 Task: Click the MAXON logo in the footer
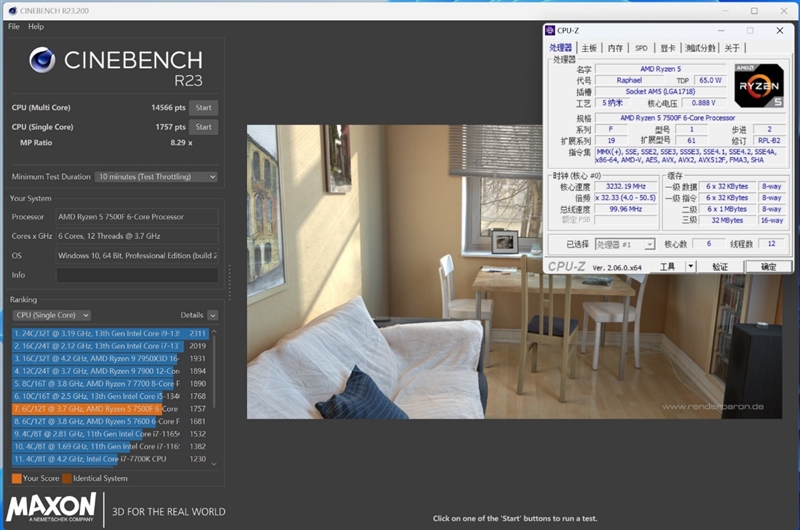tap(51, 507)
